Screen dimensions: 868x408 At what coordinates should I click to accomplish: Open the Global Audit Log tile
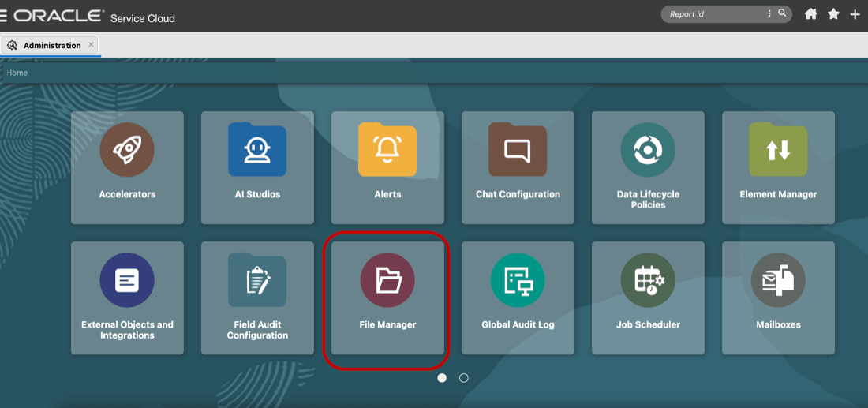tap(518, 298)
